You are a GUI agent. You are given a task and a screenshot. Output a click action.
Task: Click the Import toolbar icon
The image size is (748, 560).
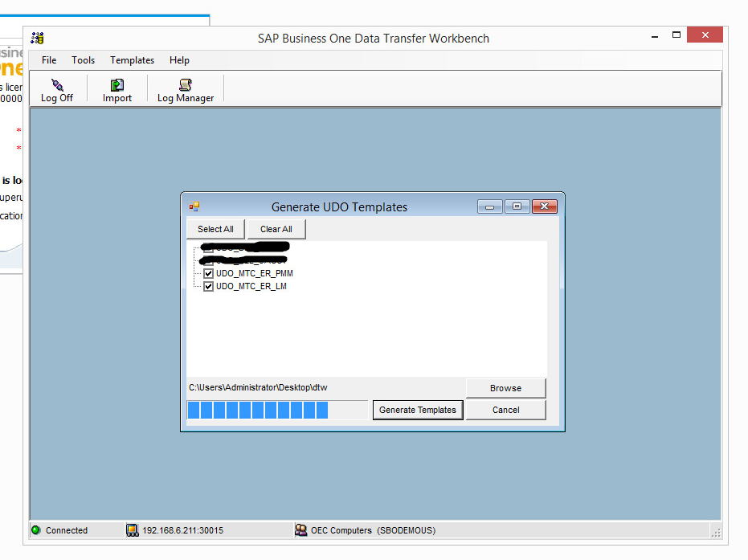tap(116, 85)
